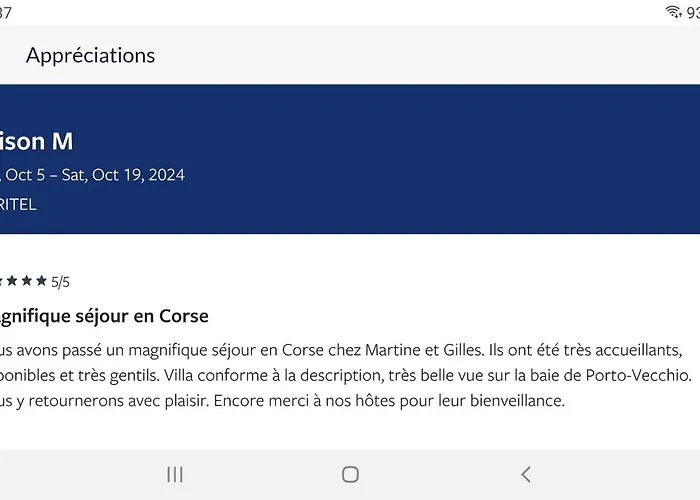The image size is (700, 500).
Task: Tap the "RITEL" label under the dates
Action: (x=19, y=204)
